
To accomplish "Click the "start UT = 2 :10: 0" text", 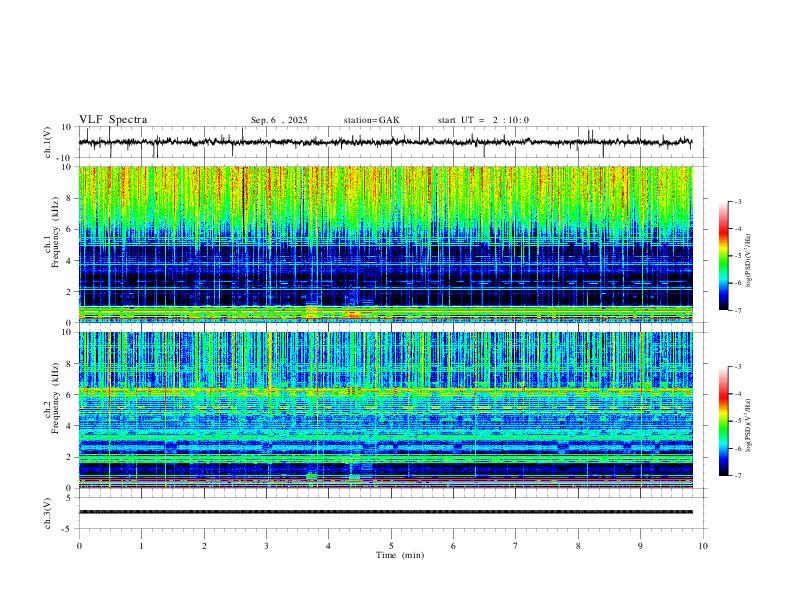I will pyautogui.click(x=483, y=120).
